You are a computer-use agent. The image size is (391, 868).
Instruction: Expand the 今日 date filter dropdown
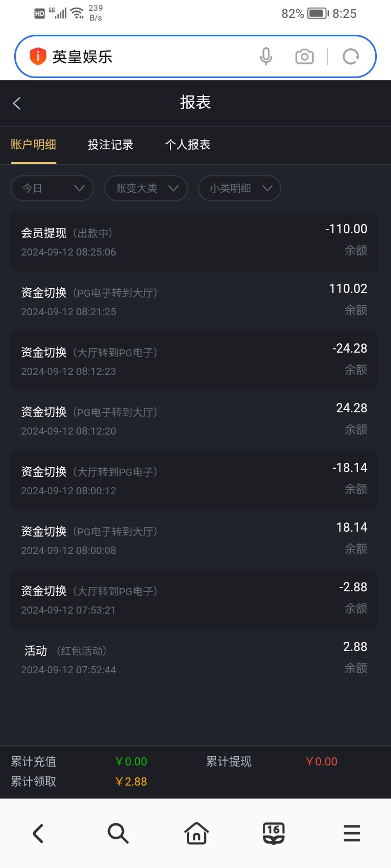(x=52, y=188)
